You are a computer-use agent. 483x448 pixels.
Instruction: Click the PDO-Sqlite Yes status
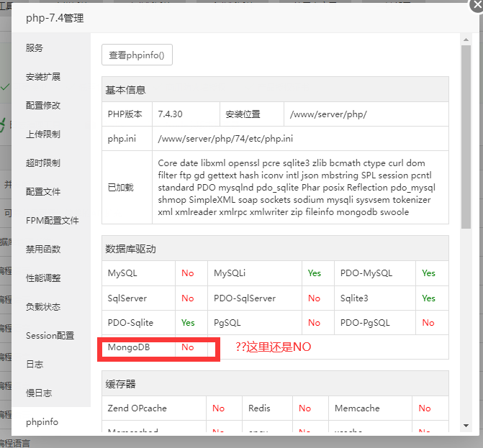tap(188, 322)
